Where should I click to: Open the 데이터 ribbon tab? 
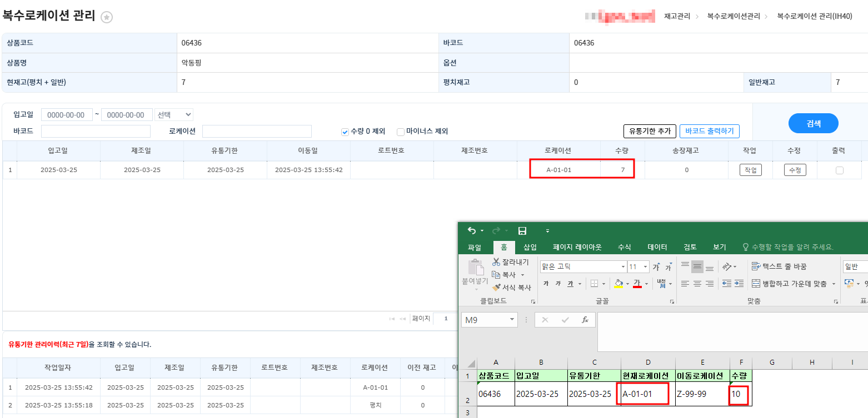(657, 247)
